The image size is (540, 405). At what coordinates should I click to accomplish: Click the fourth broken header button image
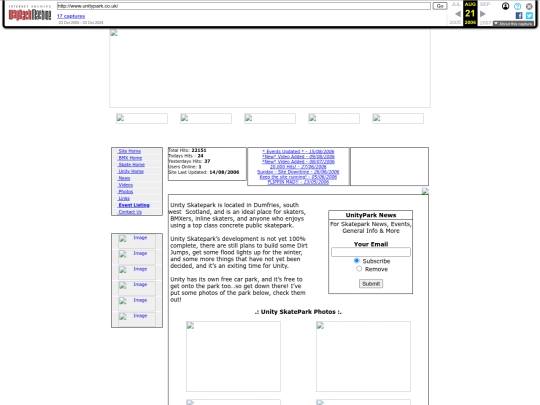click(334, 118)
